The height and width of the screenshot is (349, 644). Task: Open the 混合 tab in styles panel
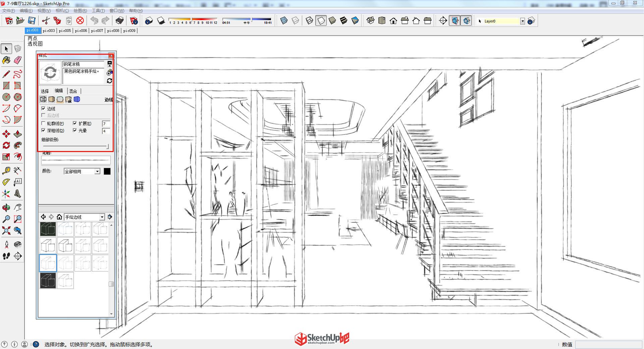coord(73,91)
